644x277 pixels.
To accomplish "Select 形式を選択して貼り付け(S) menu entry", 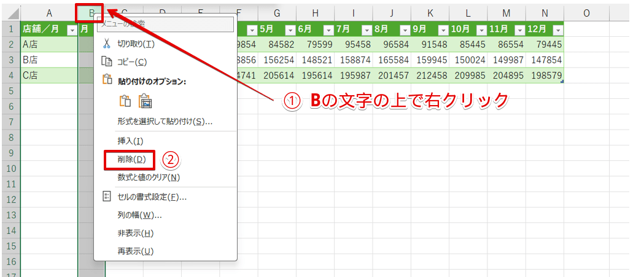I will pos(166,122).
